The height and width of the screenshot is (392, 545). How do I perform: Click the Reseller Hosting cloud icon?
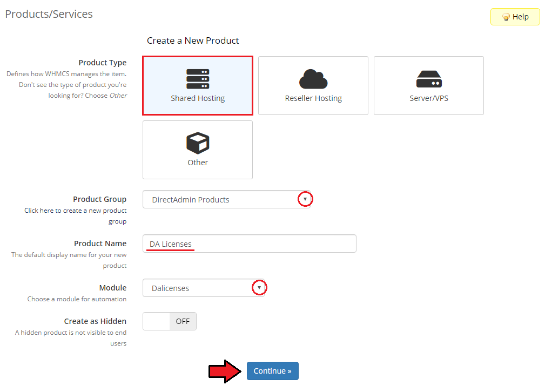point(313,79)
